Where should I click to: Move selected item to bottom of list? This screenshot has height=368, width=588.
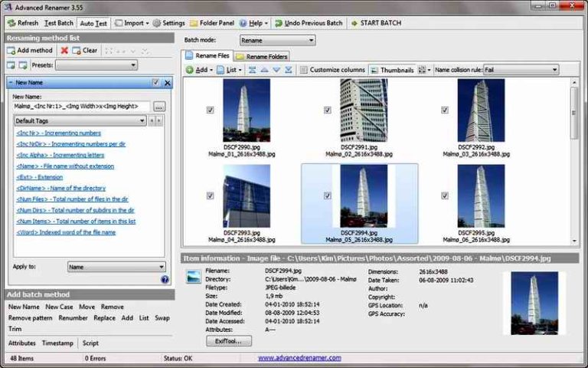289,70
